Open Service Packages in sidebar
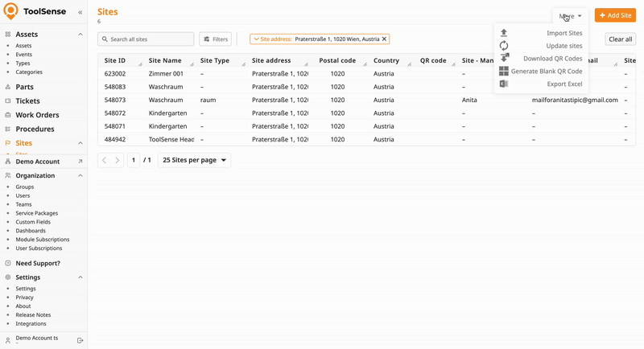This screenshot has height=349, width=644. pos(36,213)
